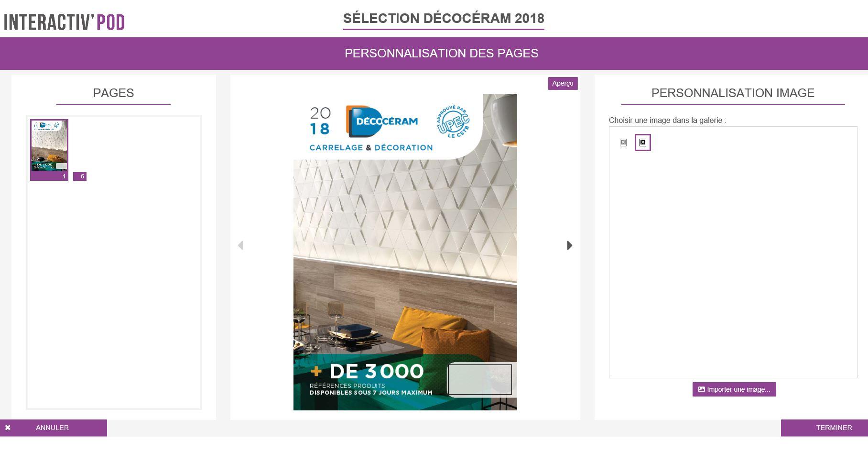Finish with the TERMINER button

[825, 428]
